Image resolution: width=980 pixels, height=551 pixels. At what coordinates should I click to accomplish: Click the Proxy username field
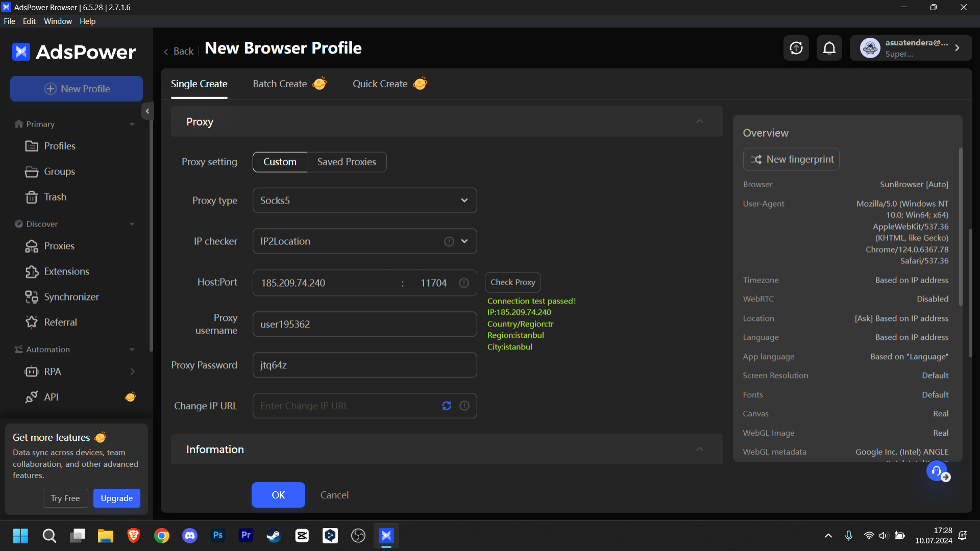click(x=364, y=324)
